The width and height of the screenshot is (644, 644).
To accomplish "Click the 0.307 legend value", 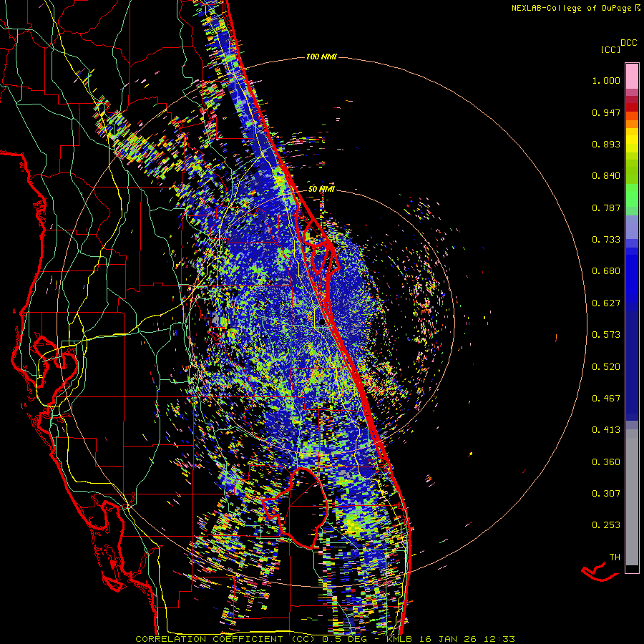I will click(606, 494).
